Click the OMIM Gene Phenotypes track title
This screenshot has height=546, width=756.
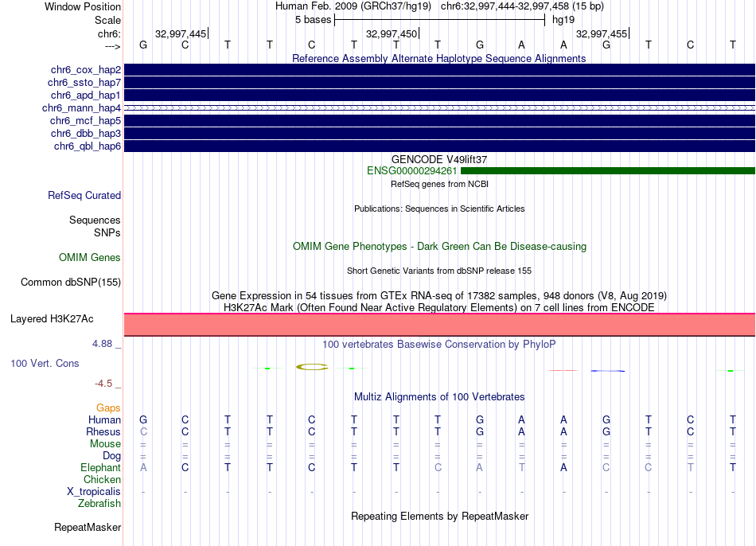439,246
